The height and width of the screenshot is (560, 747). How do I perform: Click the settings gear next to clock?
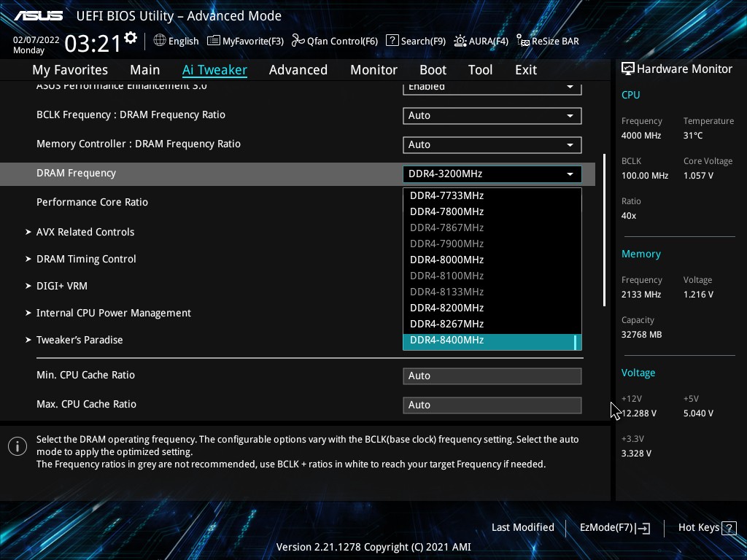[x=131, y=38]
